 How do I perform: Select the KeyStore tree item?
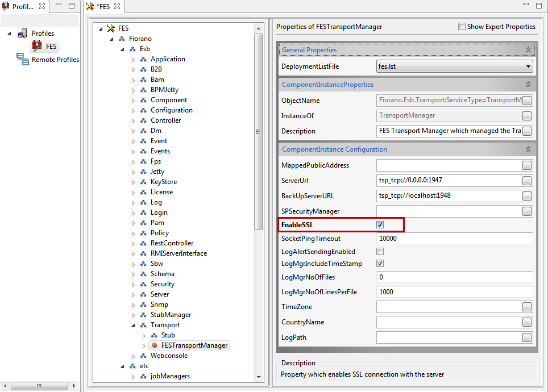163,182
